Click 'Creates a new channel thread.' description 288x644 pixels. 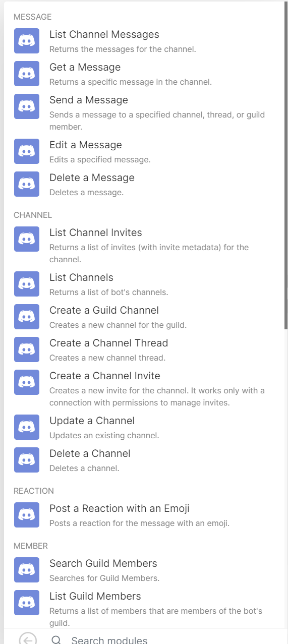[107, 358]
